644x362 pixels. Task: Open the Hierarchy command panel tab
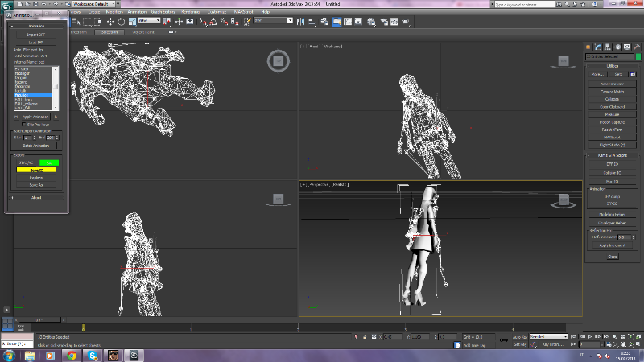pyautogui.click(x=608, y=47)
